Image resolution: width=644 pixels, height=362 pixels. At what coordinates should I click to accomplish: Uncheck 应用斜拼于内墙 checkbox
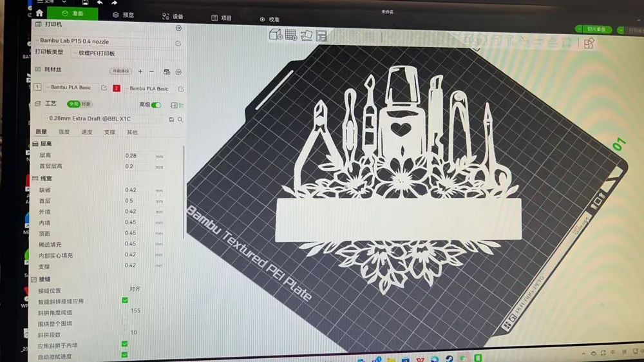point(125,344)
